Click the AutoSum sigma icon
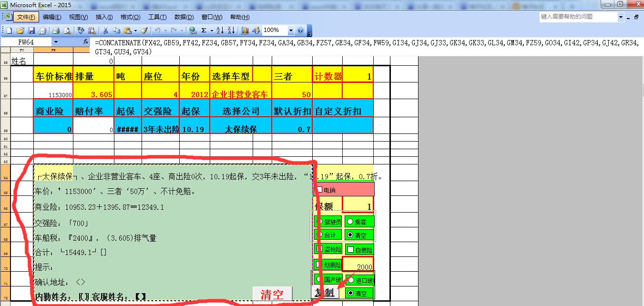The image size is (644, 306). [204, 31]
